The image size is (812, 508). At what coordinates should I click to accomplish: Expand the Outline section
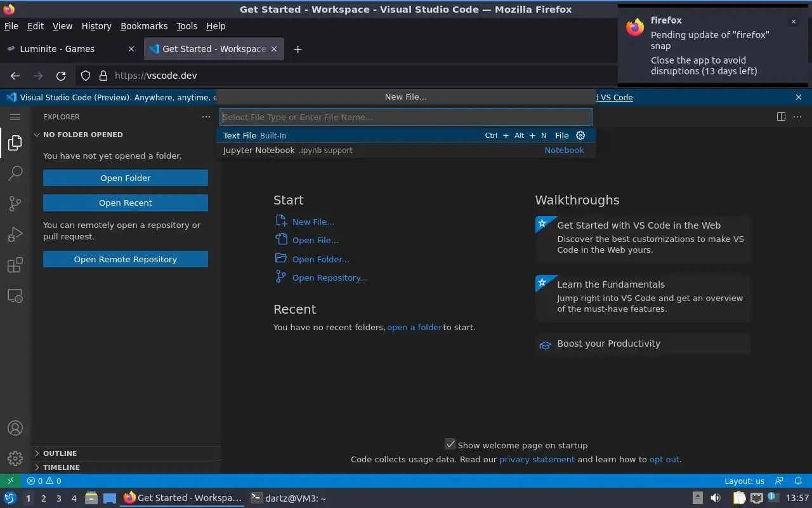[x=126, y=453]
